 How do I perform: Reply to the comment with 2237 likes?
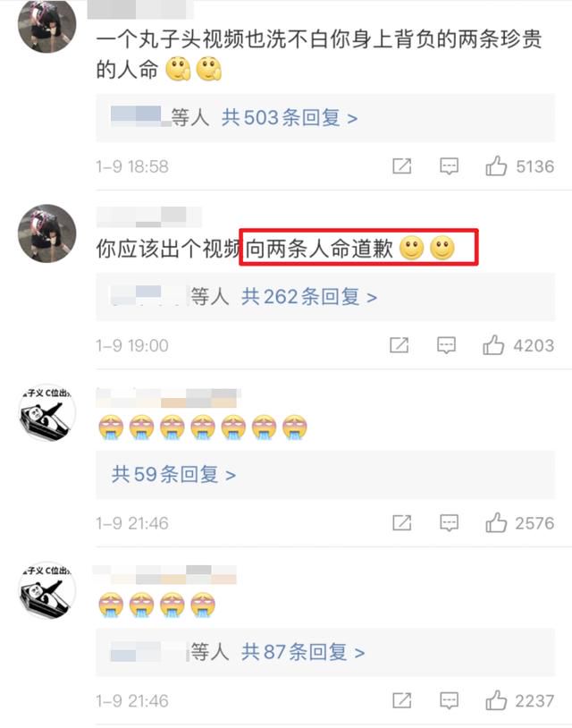click(x=449, y=700)
